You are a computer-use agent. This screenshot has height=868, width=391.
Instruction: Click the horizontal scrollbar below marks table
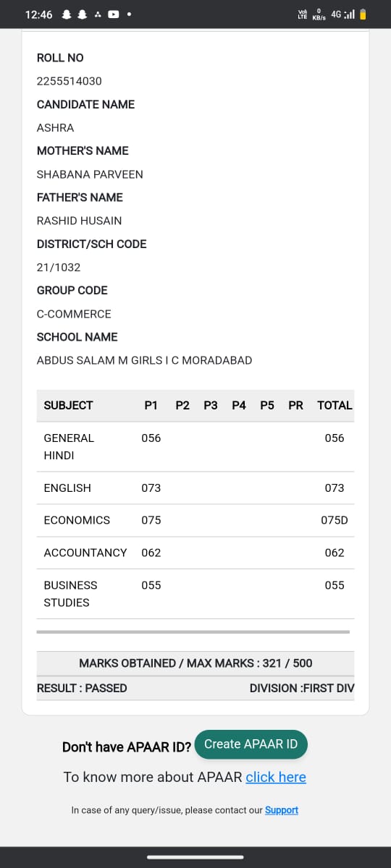(x=193, y=631)
